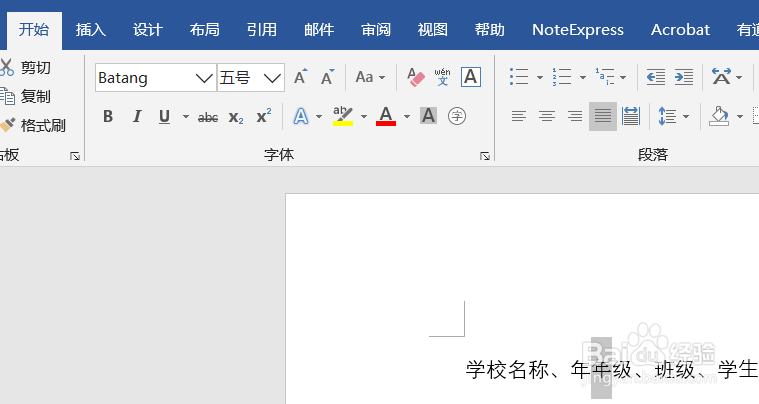Toggle character shading
The image size is (759, 404).
(x=428, y=116)
